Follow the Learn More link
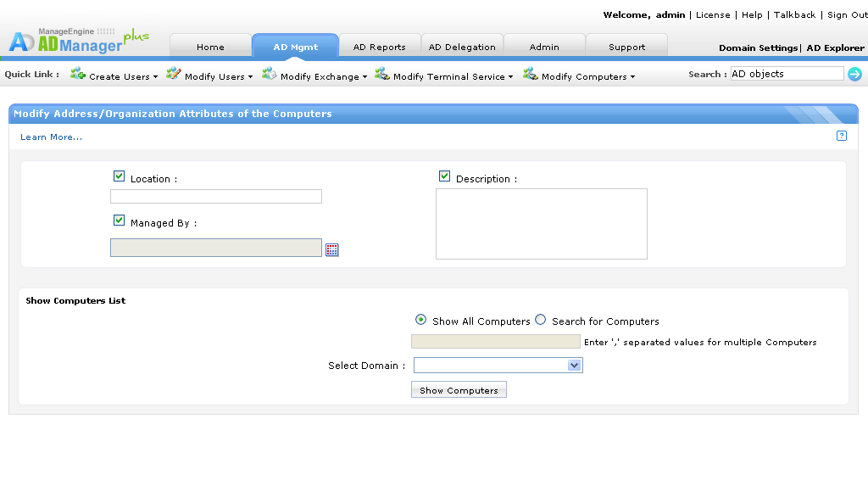The height and width of the screenshot is (486, 868). point(52,137)
